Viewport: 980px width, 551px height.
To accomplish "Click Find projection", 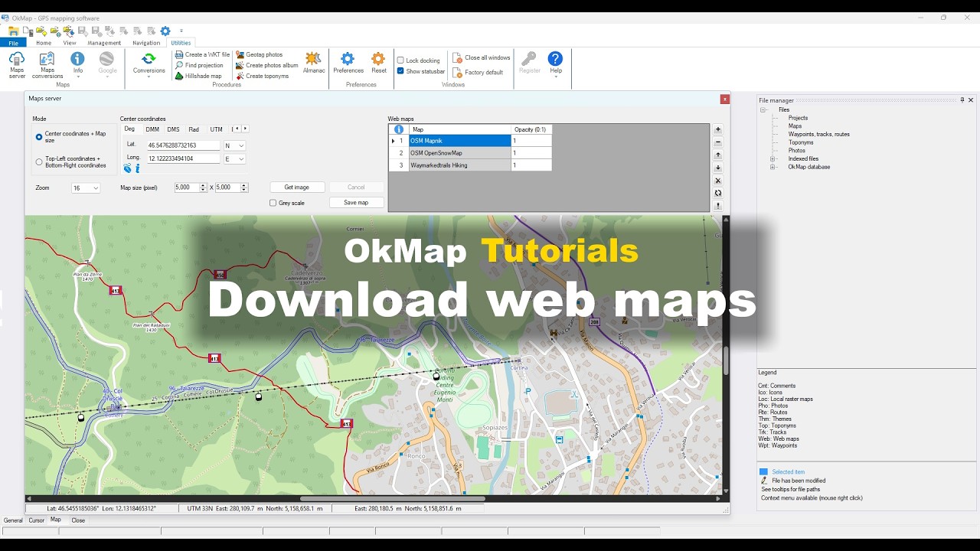I will (x=199, y=66).
